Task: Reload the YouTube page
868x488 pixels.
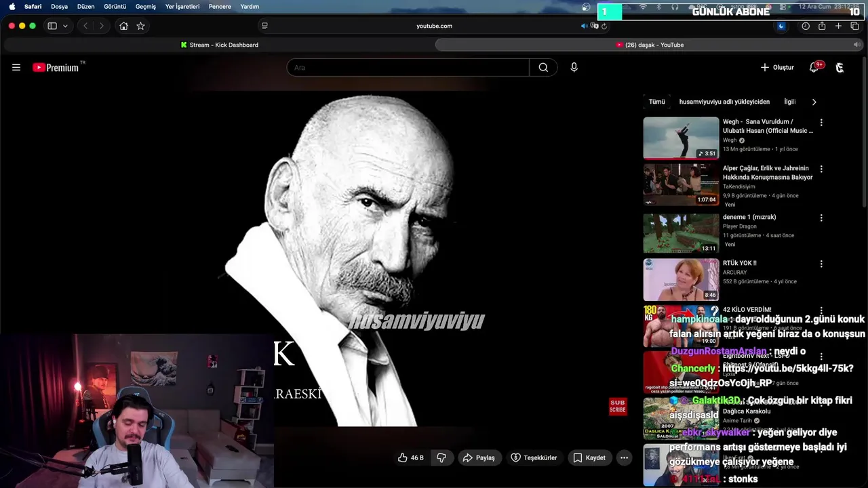Action: click(604, 26)
